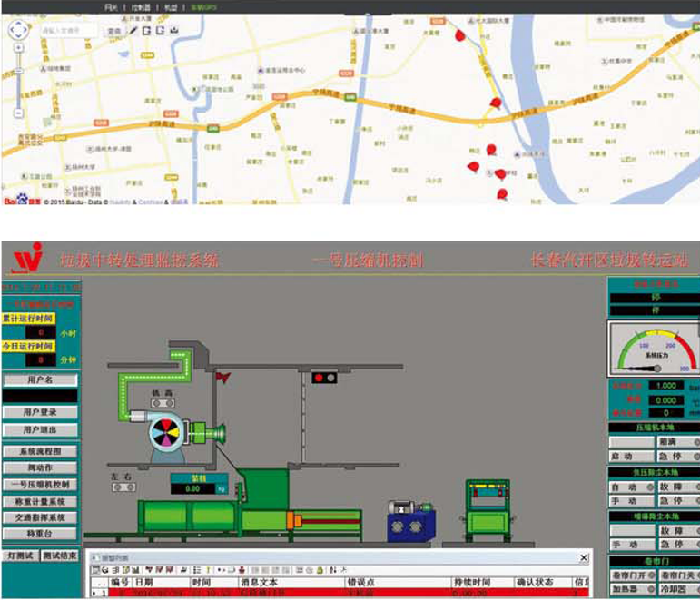Select the pencil draw tool on map
700x600 pixels.
[x=133, y=30]
